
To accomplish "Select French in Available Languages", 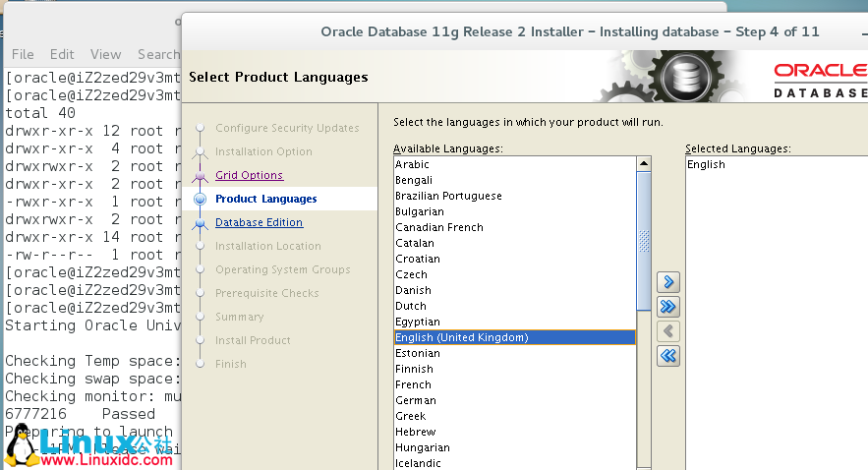I will pos(515,384).
